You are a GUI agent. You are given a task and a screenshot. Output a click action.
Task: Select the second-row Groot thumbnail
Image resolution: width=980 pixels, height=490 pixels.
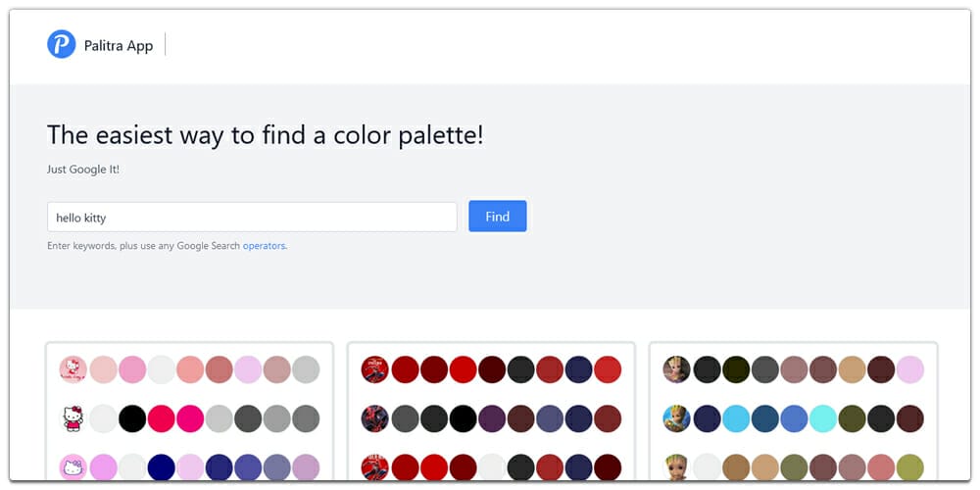pyautogui.click(x=677, y=418)
